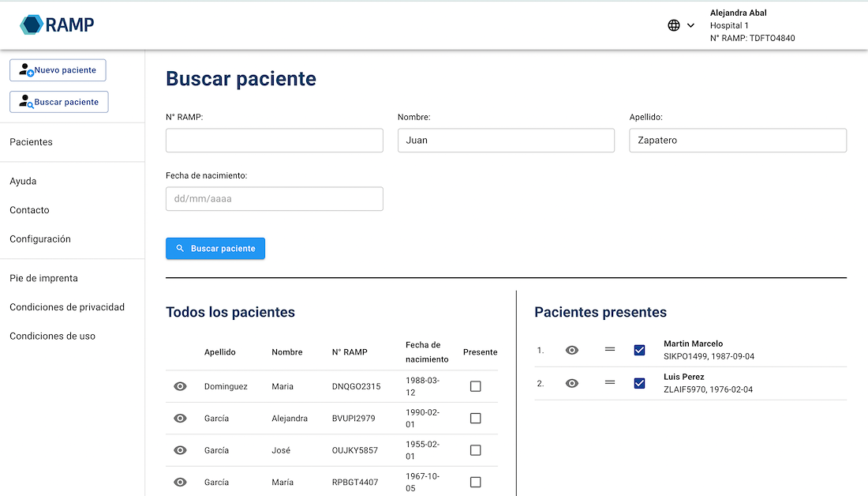This screenshot has width=868, height=496.
Task: Click the user name Alejandra Abal
Action: tap(739, 13)
